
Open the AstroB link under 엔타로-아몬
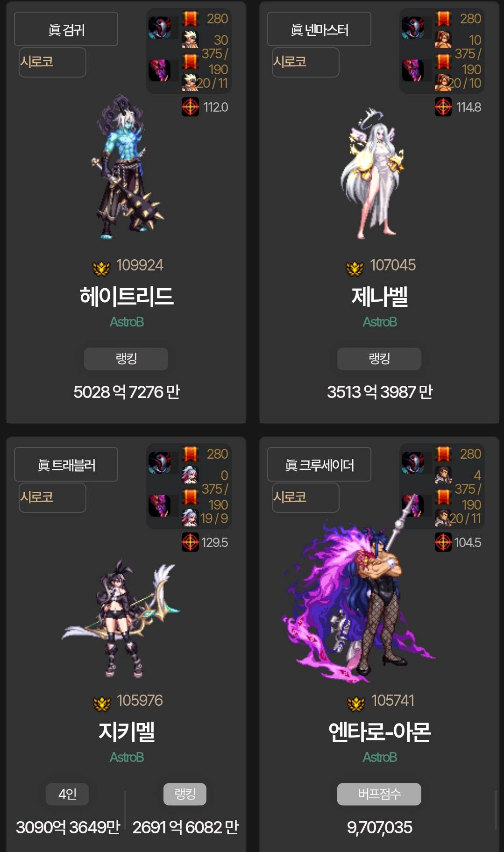(380, 757)
